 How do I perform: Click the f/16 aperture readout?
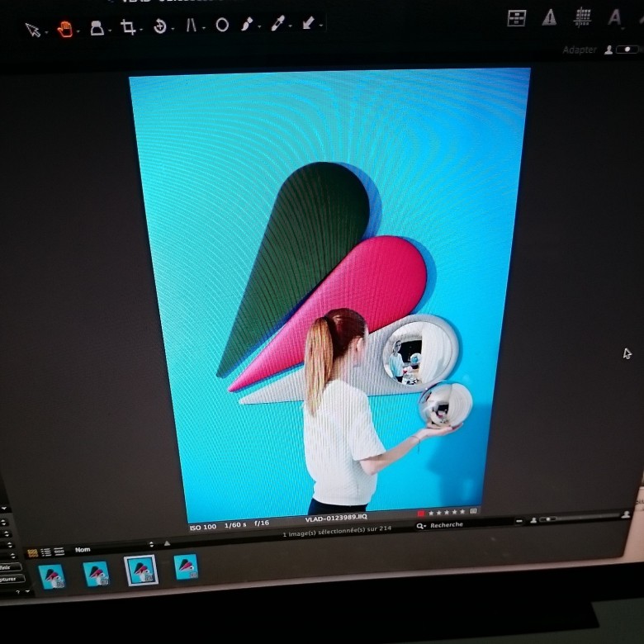coord(262,523)
